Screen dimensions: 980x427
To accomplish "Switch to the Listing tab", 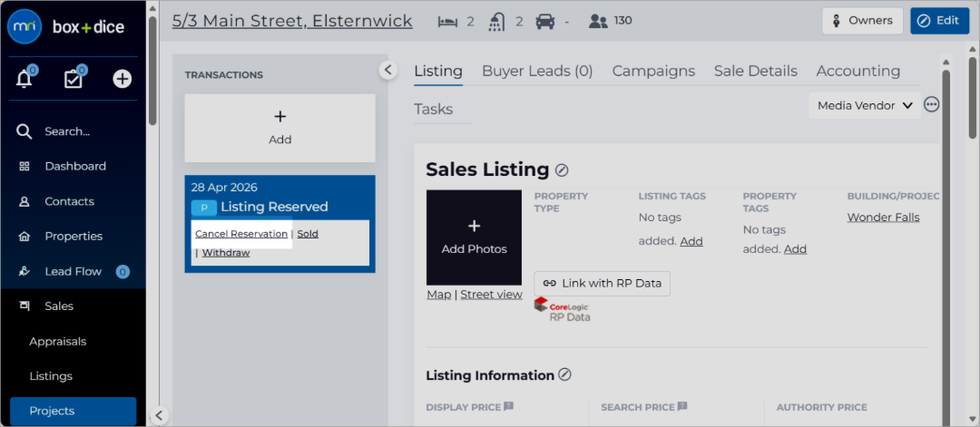I will click(438, 71).
